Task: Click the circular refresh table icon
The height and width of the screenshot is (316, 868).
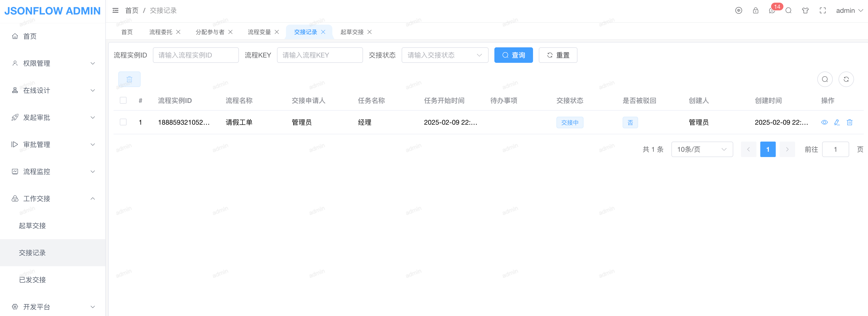Action: (x=846, y=79)
